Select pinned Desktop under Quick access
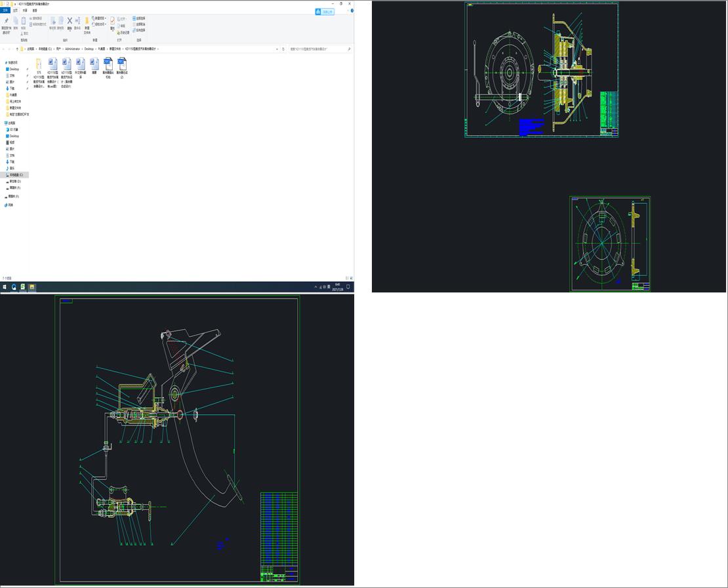The image size is (728, 588). pos(14,69)
